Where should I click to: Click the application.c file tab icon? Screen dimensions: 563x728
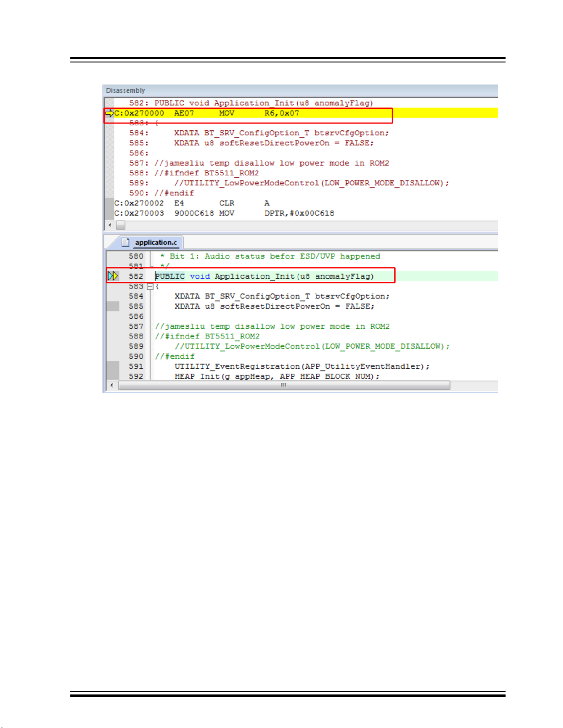pyautogui.click(x=125, y=242)
